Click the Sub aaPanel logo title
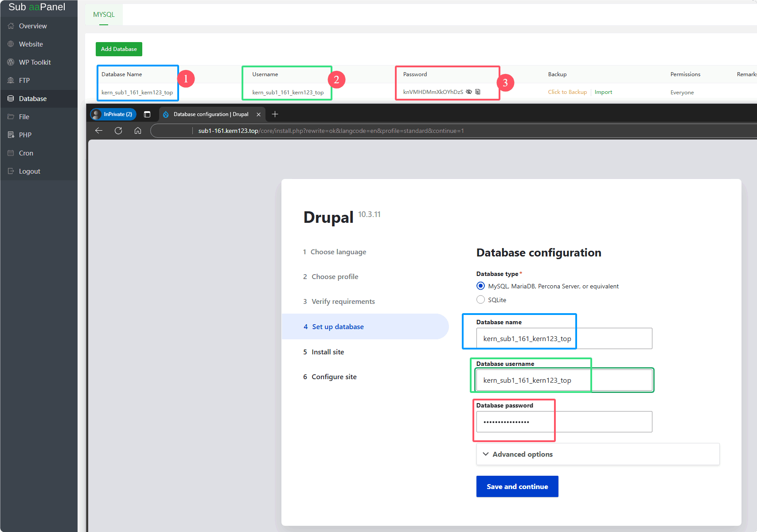This screenshot has width=757, height=532. [x=37, y=7]
